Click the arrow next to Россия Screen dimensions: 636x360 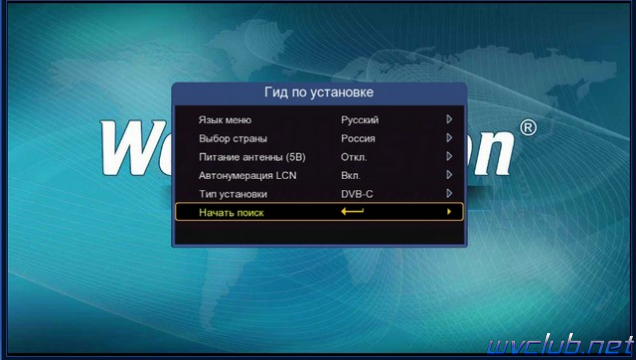(449, 138)
